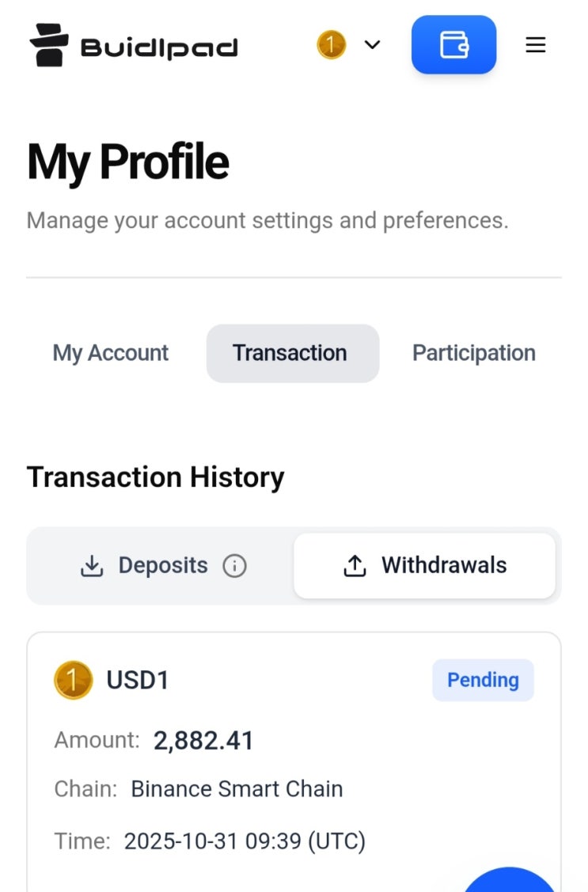Viewport: 588px width, 892px height.
Task: Expand the token selector chevron
Action: tap(372, 45)
